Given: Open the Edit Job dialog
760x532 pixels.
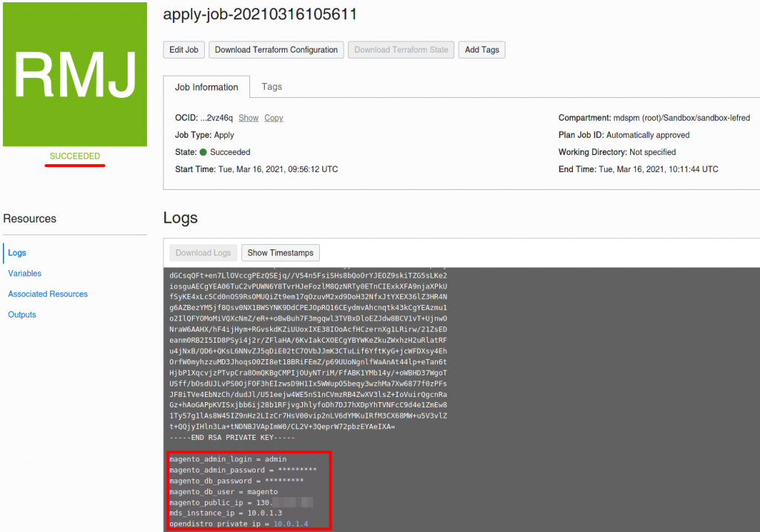Looking at the screenshot, I should pyautogui.click(x=184, y=50).
